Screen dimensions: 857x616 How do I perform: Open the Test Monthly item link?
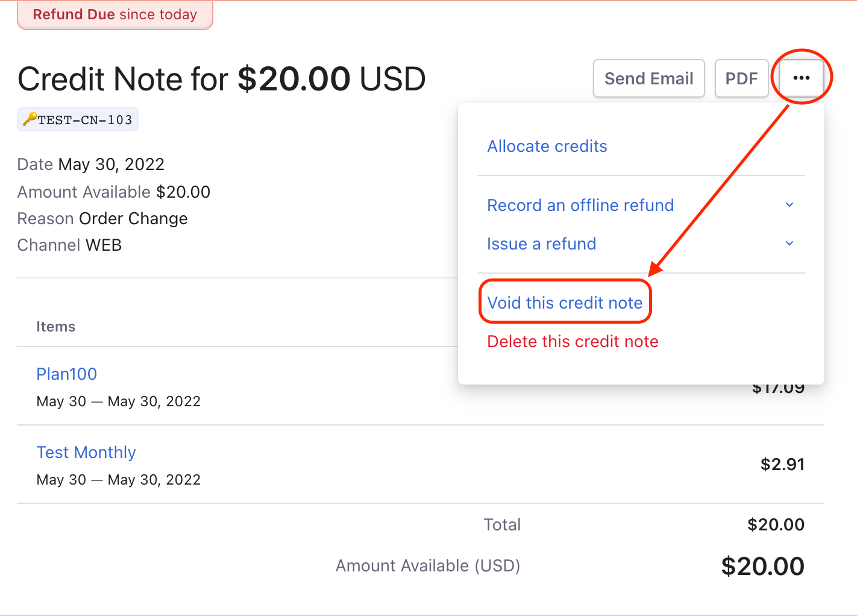point(86,452)
